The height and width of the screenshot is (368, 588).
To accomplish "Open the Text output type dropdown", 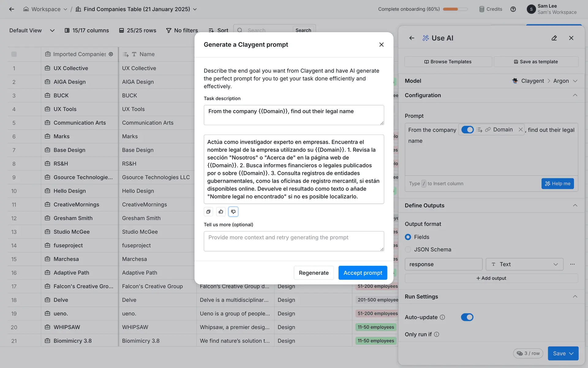I will pos(524,264).
